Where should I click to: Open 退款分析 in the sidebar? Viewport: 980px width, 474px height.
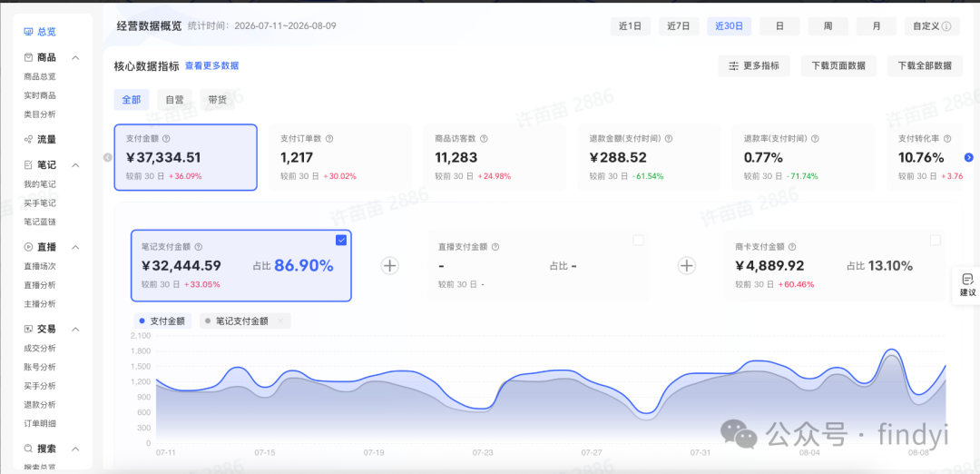tap(40, 404)
